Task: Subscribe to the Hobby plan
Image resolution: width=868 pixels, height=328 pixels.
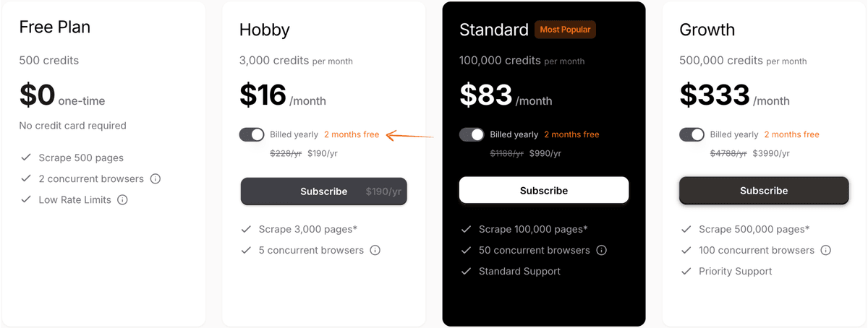Action: coord(323,191)
